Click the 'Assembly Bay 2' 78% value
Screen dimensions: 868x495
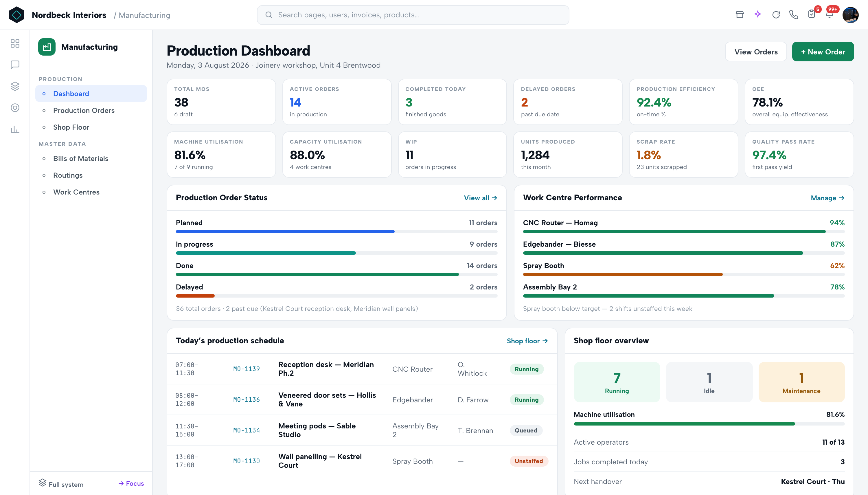point(837,287)
